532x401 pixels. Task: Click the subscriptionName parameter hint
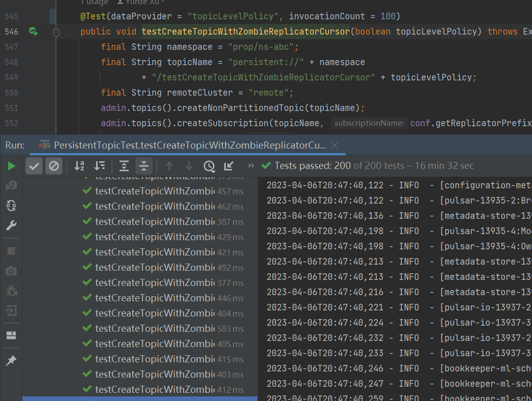tap(369, 123)
